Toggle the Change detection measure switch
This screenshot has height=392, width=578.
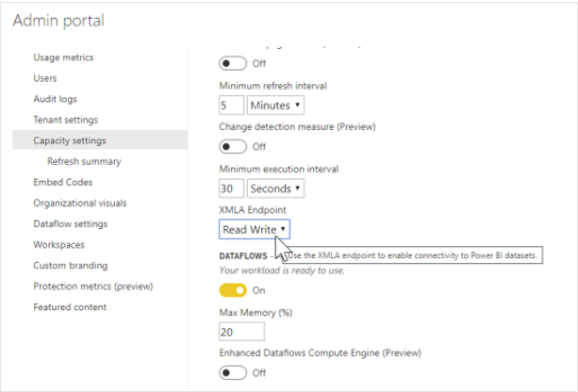[232, 146]
